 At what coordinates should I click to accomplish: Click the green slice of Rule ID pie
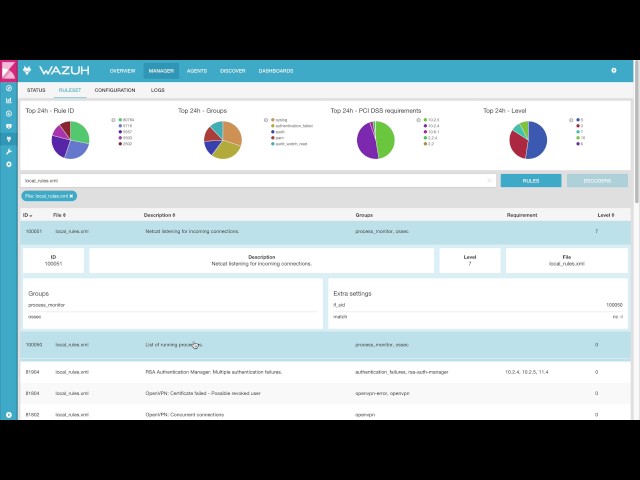click(x=80, y=131)
